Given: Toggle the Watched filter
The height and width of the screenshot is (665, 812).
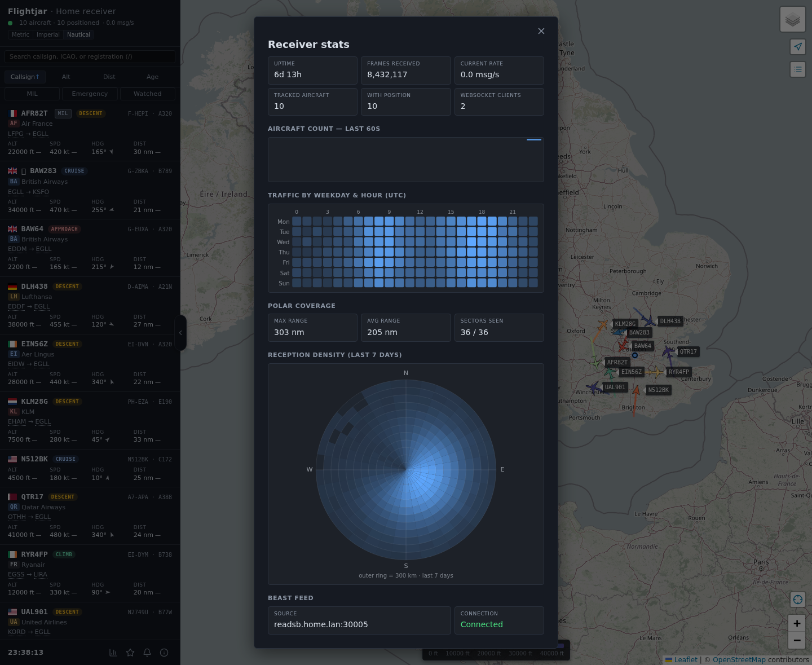Looking at the screenshot, I should click(148, 94).
